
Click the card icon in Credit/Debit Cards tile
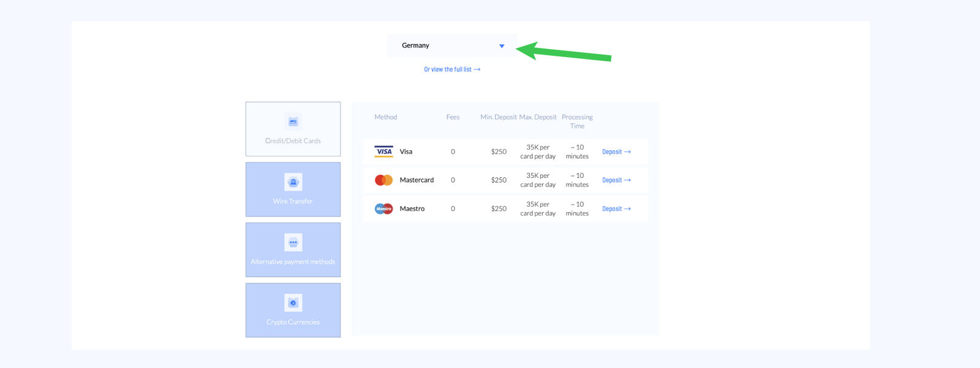click(293, 121)
